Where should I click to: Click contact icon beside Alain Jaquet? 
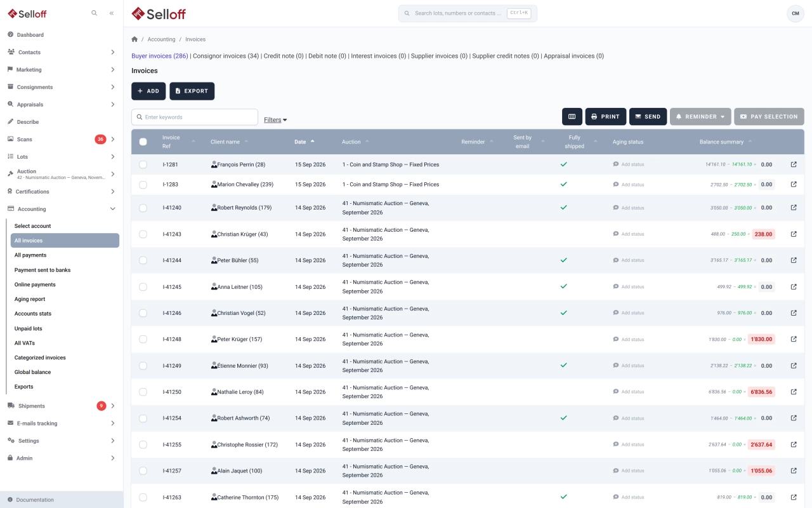click(x=214, y=471)
